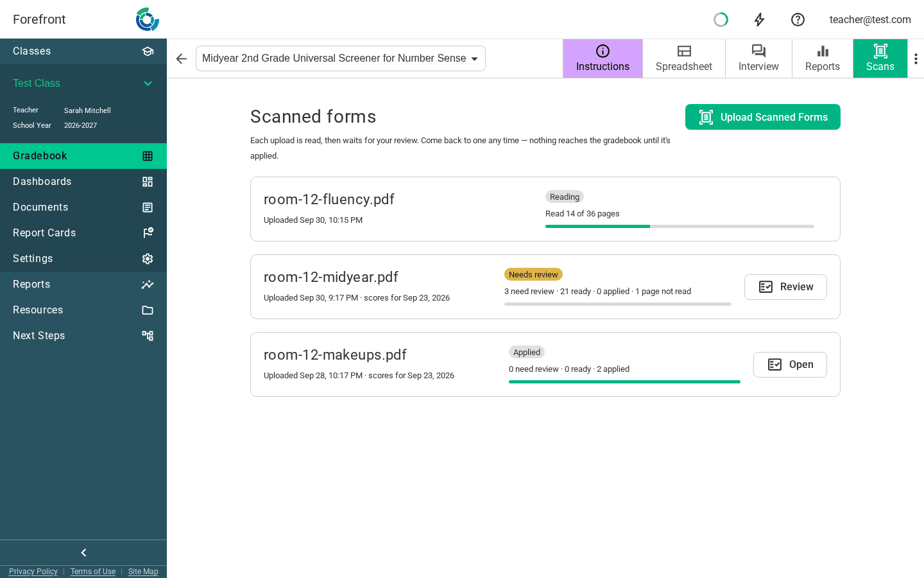The height and width of the screenshot is (578, 924).
Task: Collapse the Test Class chevron
Action: click(148, 83)
